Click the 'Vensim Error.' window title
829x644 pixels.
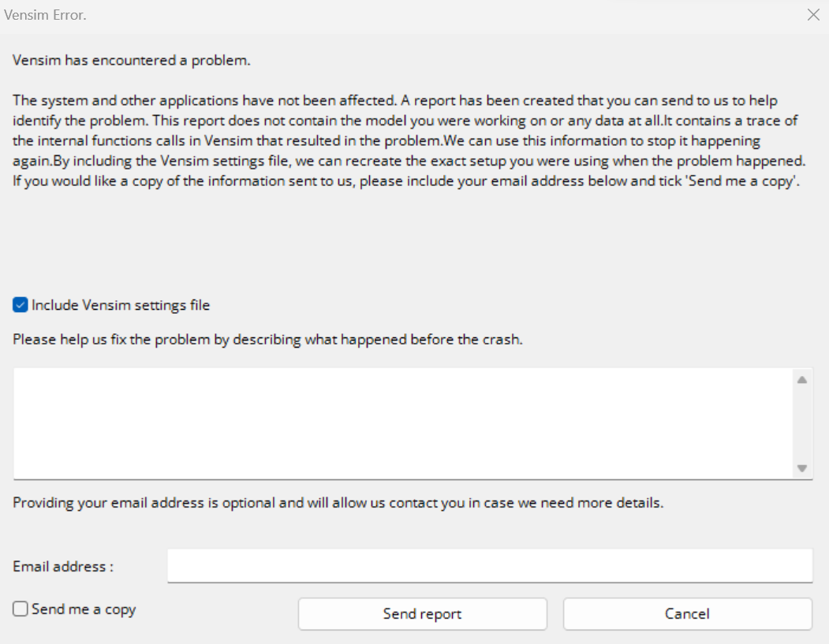(45, 15)
